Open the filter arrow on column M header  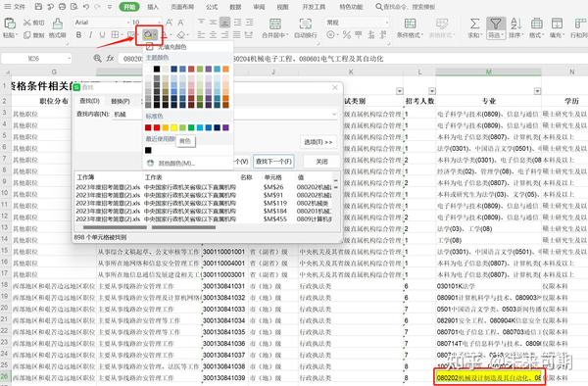[537, 91]
